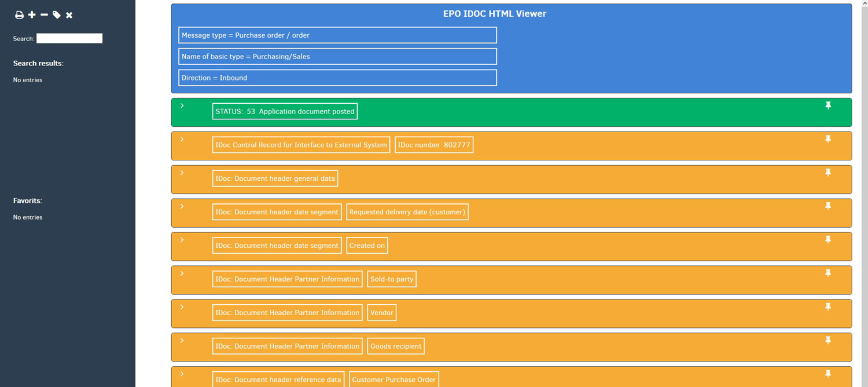This screenshot has width=868, height=387.
Task: Pin the Customer Purchase Order reference segment
Action: point(828,374)
